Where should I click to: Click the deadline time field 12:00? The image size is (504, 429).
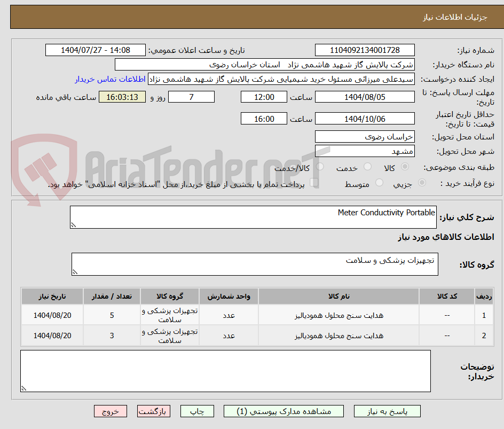pyautogui.click(x=264, y=97)
